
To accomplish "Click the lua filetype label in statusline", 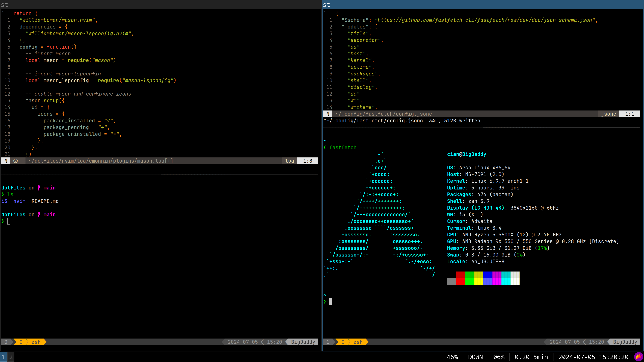I will [x=289, y=161].
